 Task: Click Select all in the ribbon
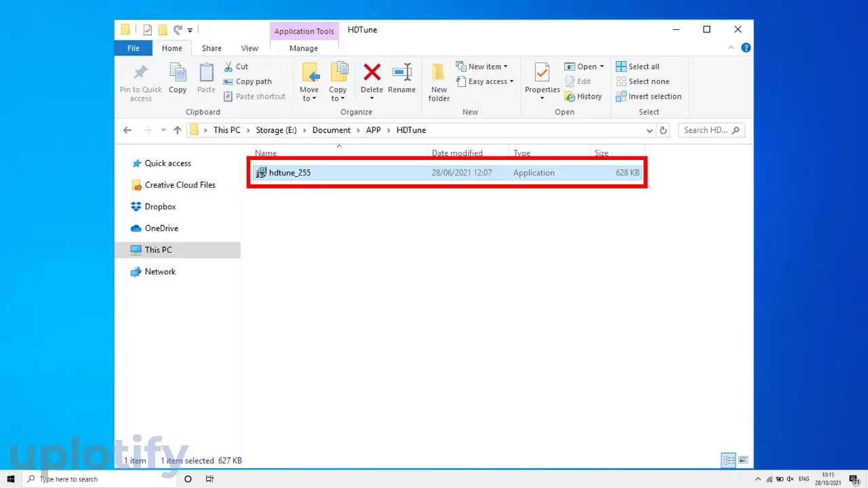[637, 66]
